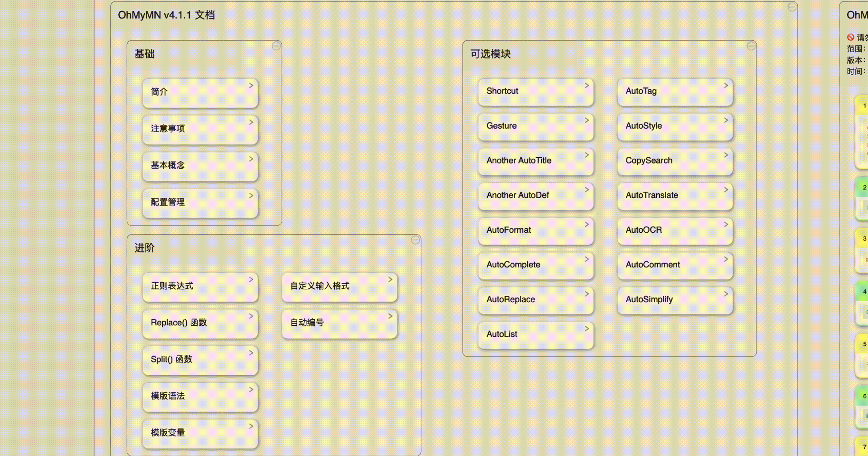Expand the AutoList card chevron
This screenshot has height=456, width=868.
tap(587, 328)
